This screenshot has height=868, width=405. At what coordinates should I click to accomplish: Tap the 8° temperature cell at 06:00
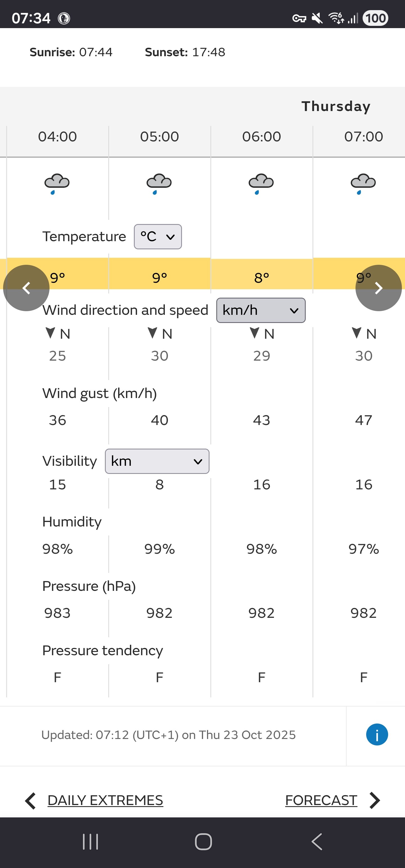point(261,278)
